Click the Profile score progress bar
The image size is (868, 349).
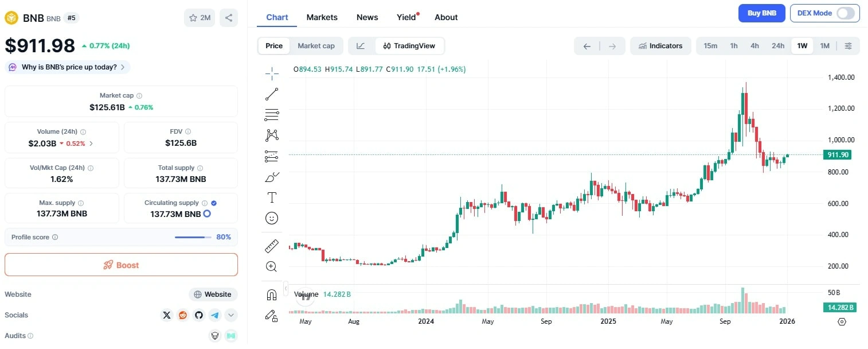click(x=193, y=237)
